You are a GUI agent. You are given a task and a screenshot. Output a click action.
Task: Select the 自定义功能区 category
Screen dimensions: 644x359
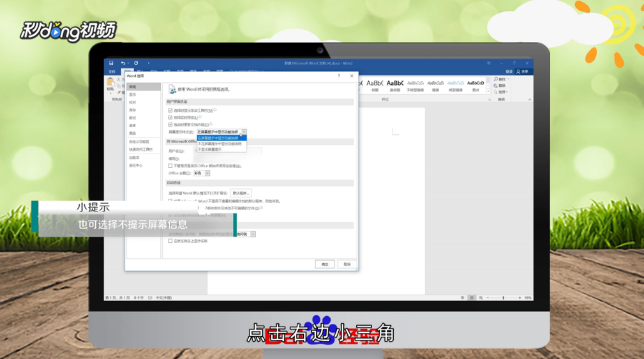144,142
